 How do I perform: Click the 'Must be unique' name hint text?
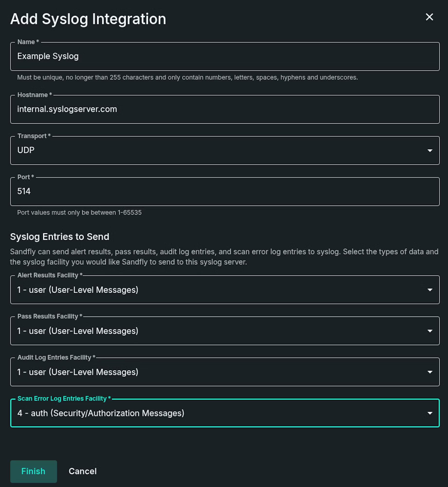[x=187, y=77]
